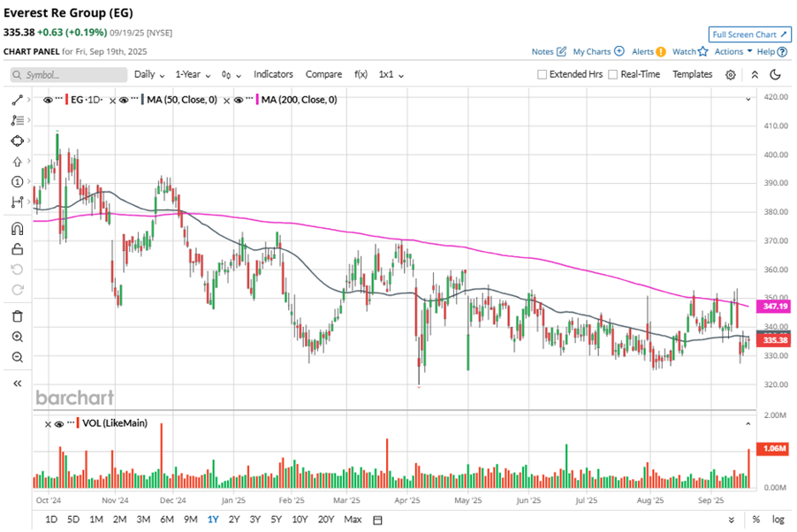Image resolution: width=797 pixels, height=532 pixels.
Task: Open the Full Screen Chart
Action: coord(750,34)
